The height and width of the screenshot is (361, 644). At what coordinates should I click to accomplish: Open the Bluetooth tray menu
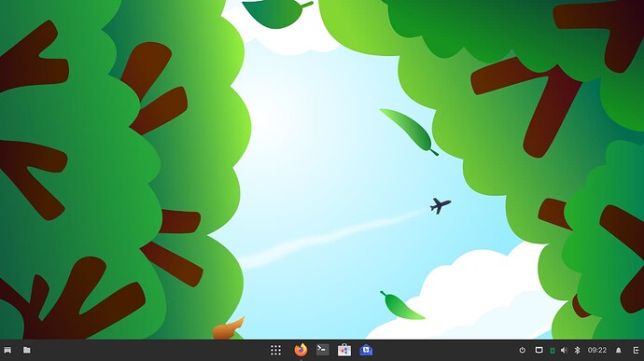[x=577, y=350]
